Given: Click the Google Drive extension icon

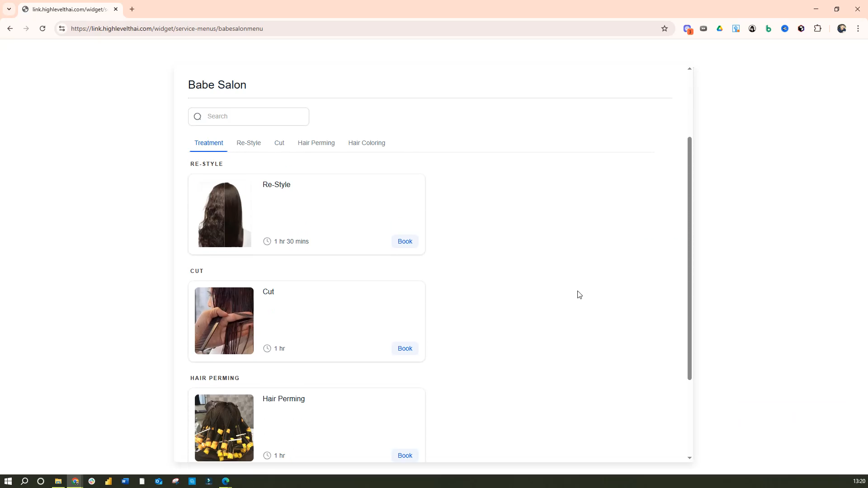Looking at the screenshot, I should click(x=720, y=28).
